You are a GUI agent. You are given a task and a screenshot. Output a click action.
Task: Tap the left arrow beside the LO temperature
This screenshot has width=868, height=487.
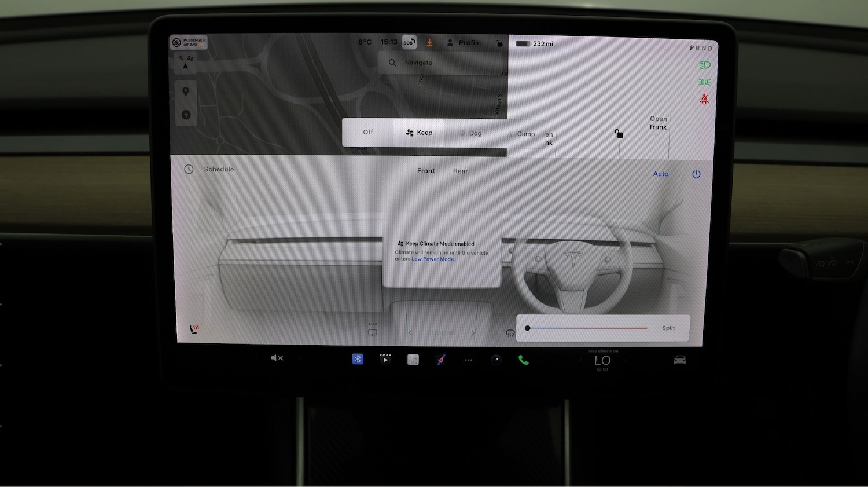[582, 360]
